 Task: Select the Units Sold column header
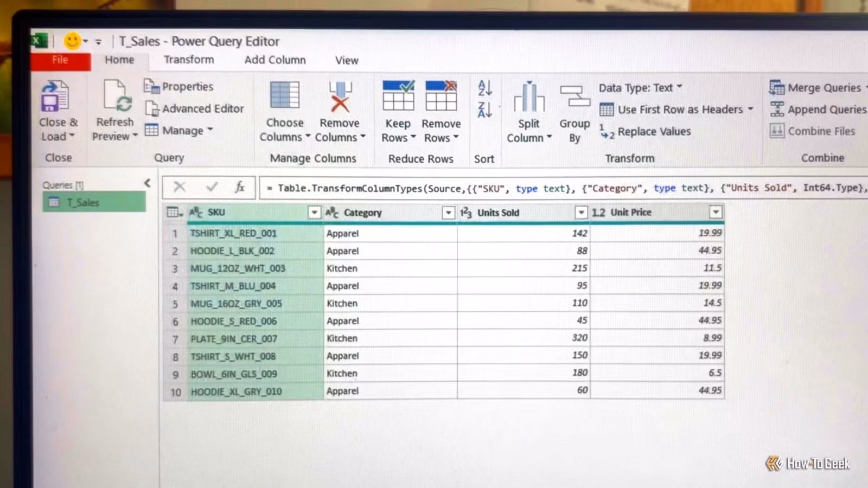(524, 213)
